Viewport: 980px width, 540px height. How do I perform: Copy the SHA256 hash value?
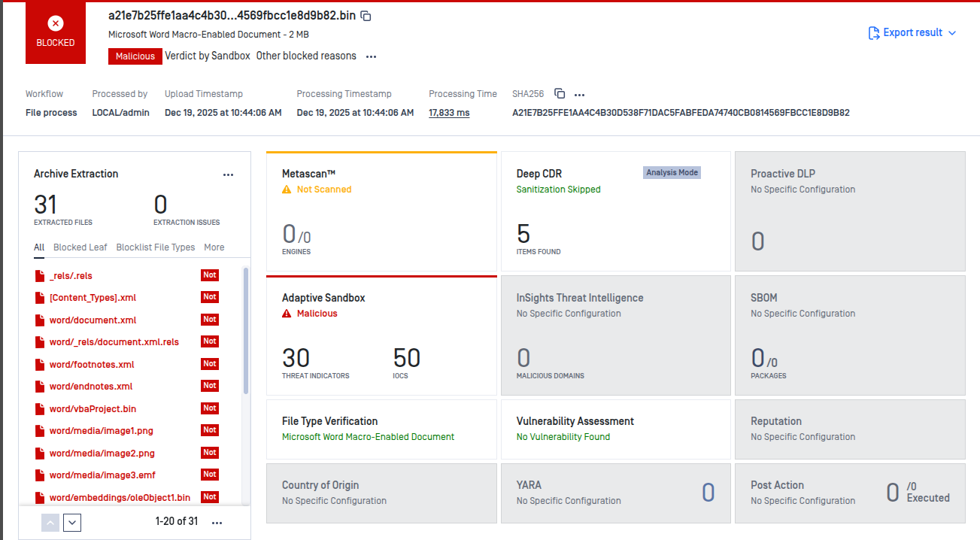tap(560, 94)
